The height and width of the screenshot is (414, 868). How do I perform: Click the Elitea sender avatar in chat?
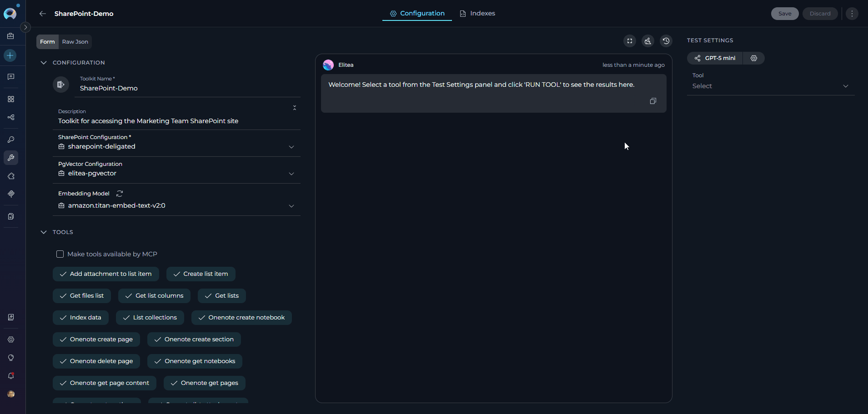[x=328, y=65]
